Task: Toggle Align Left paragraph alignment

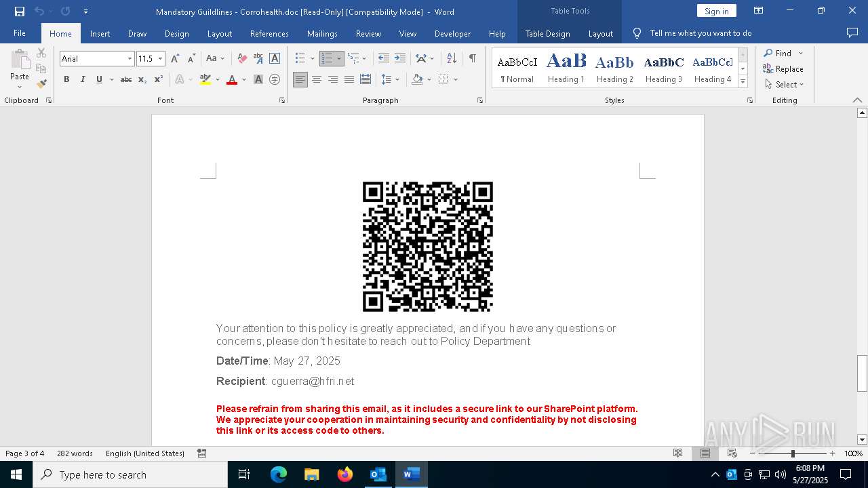Action: click(x=300, y=79)
